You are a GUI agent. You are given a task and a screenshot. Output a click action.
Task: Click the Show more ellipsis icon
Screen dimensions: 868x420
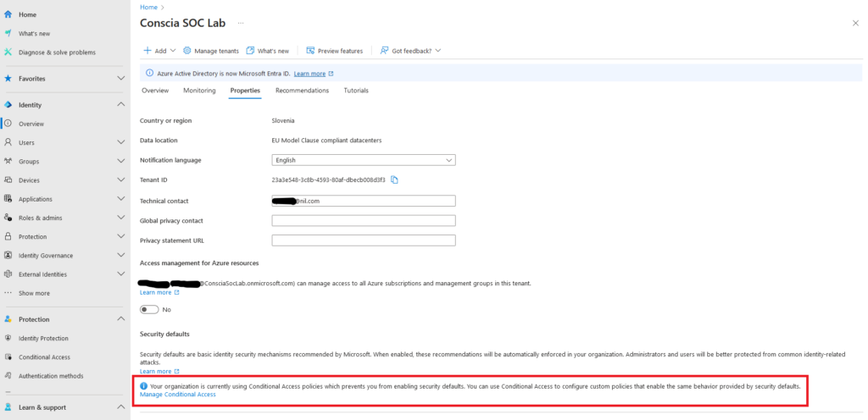[8, 293]
